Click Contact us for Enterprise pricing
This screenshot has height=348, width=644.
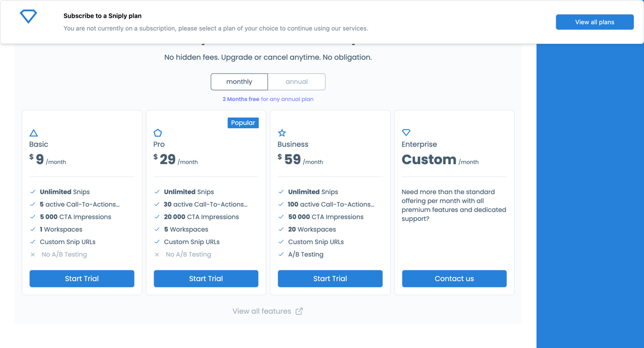point(454,278)
